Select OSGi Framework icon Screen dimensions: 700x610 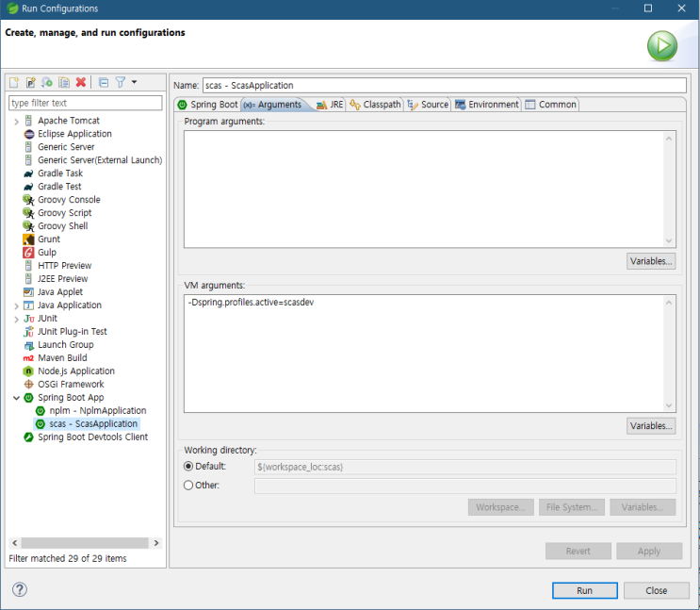[x=28, y=385]
